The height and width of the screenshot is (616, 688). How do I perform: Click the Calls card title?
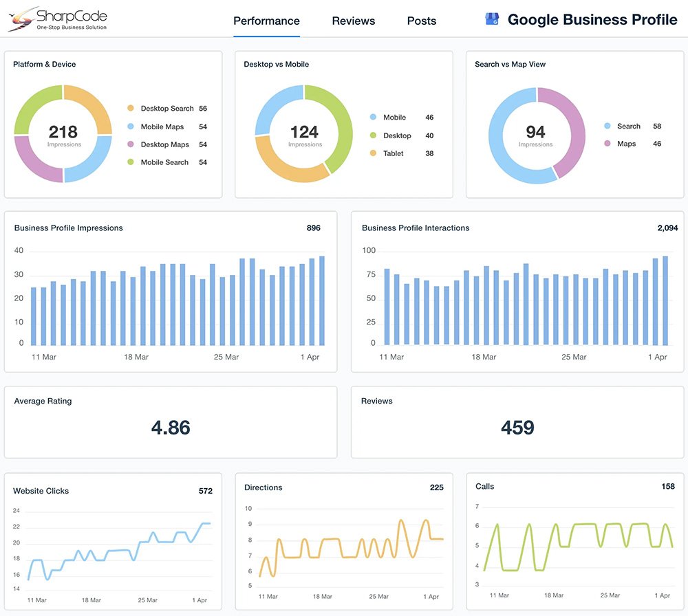pos(484,486)
